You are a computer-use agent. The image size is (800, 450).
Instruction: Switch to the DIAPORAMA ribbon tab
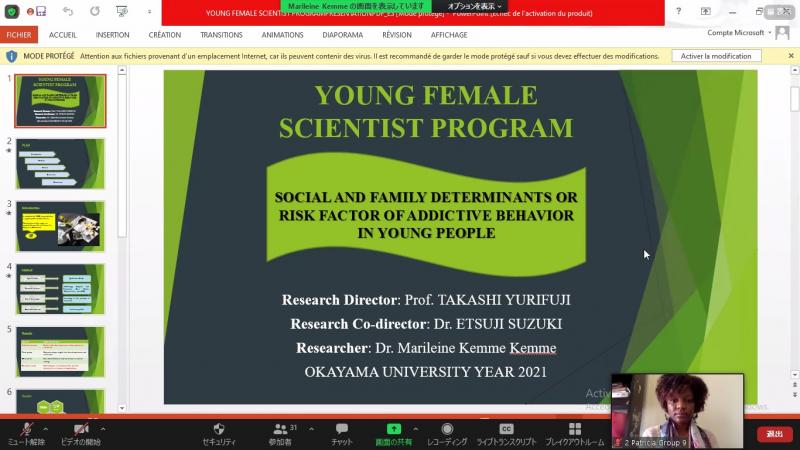(342, 35)
